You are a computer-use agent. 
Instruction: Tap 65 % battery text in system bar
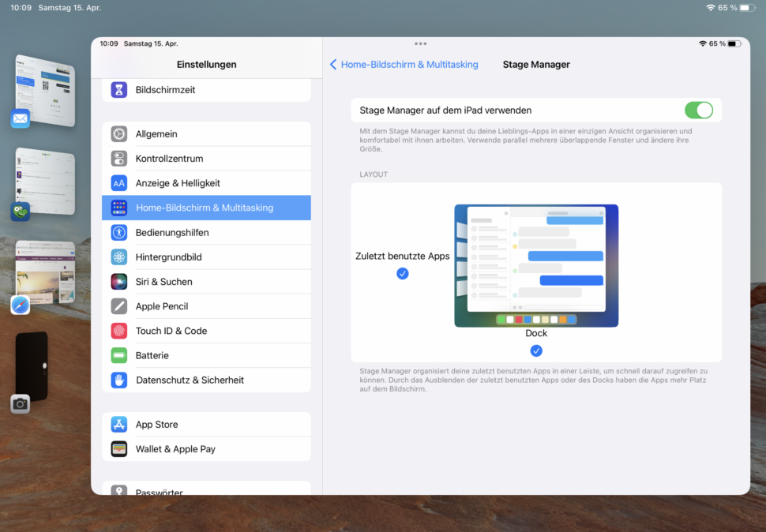[727, 8]
